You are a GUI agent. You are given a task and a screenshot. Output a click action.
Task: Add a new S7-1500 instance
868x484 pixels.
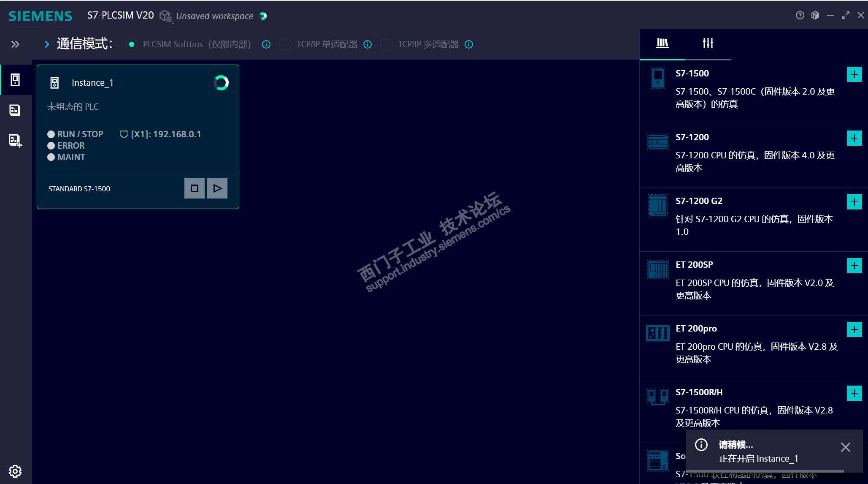[854, 75]
